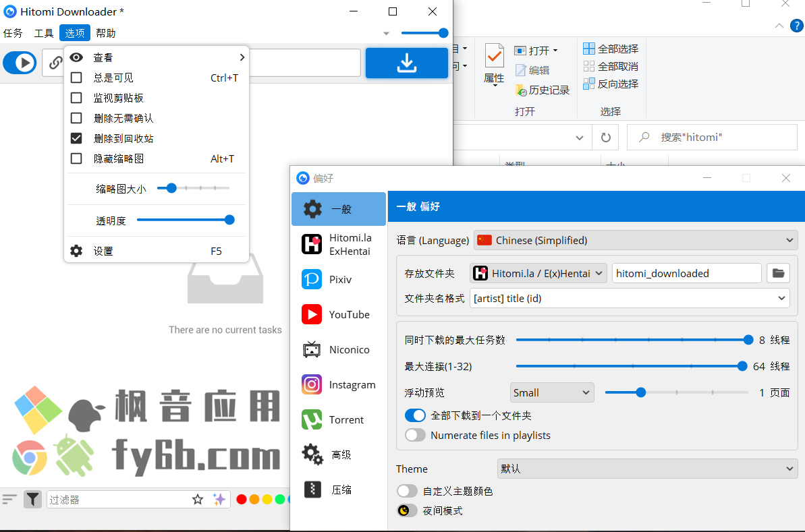Click the green color dot filter

(x=280, y=499)
